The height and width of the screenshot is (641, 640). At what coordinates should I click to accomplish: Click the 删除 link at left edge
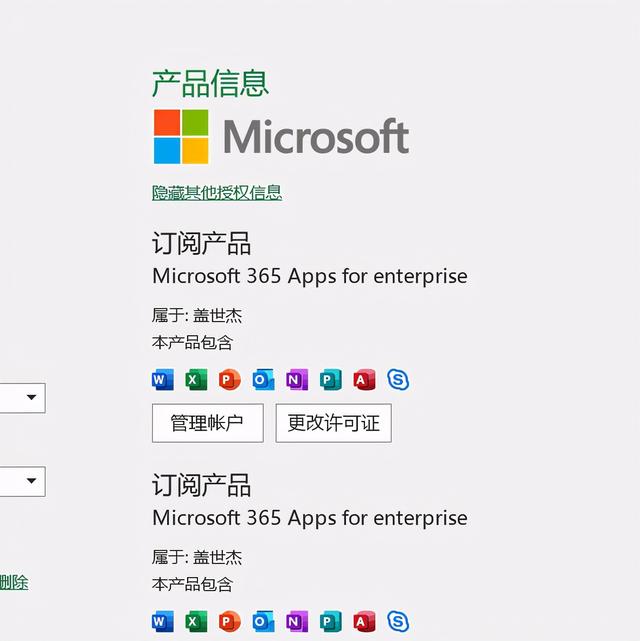point(14,582)
